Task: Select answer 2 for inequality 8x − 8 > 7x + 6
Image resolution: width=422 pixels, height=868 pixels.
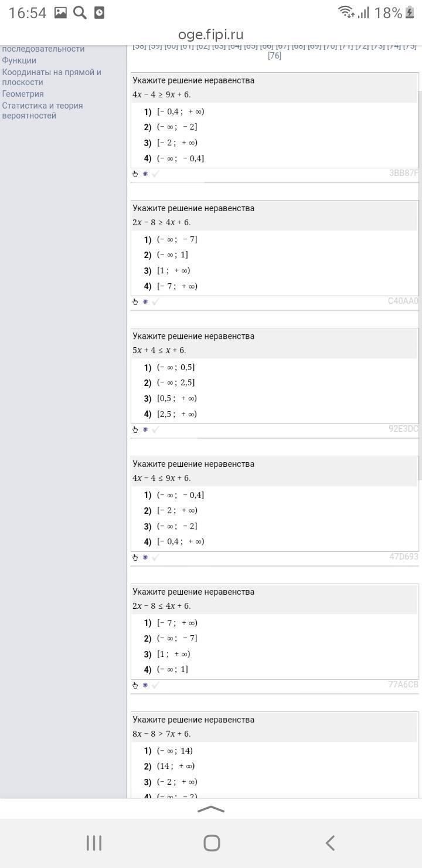Action: (x=176, y=766)
